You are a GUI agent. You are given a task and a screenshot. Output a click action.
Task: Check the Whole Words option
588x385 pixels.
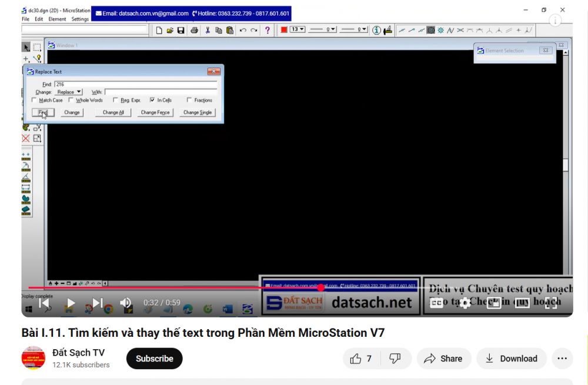coord(71,101)
